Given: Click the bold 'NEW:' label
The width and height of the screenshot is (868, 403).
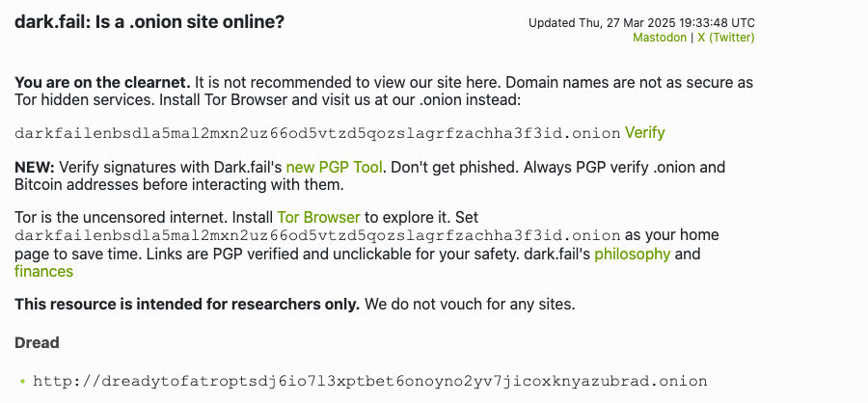Looking at the screenshot, I should (x=34, y=168).
